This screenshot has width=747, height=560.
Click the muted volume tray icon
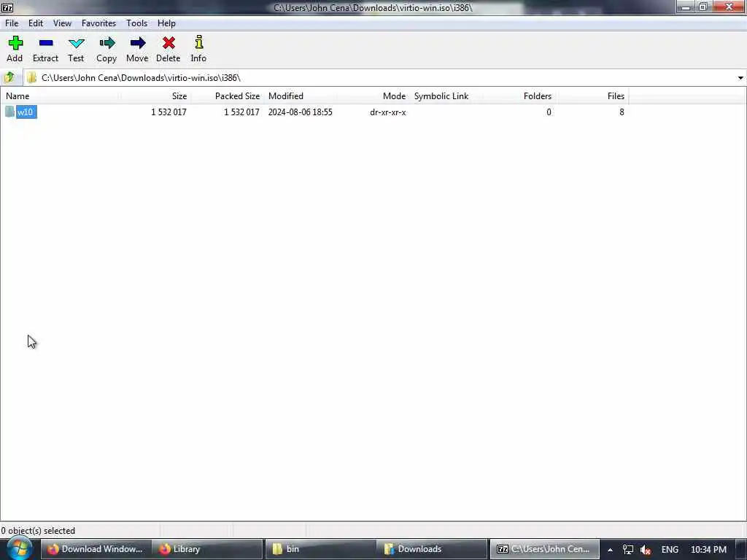click(646, 550)
